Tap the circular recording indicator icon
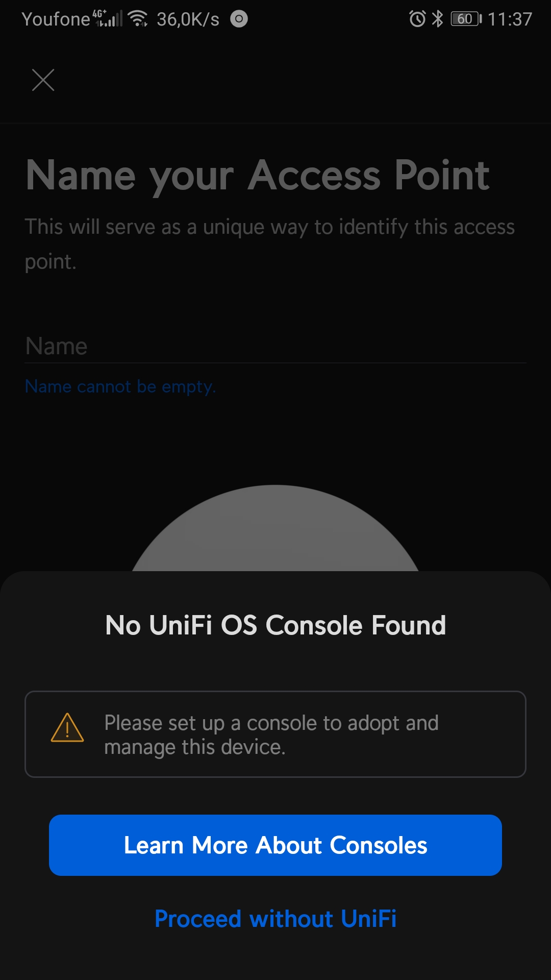The image size is (551, 980). pos(239,19)
